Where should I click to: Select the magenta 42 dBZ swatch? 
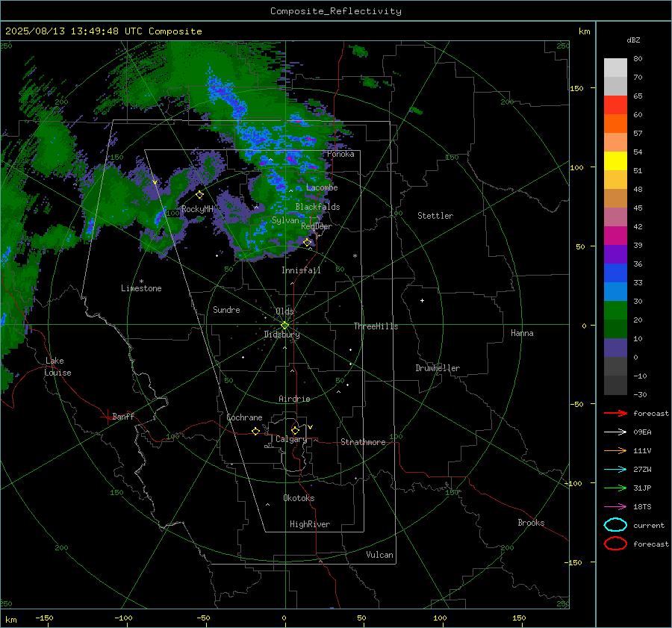point(615,235)
